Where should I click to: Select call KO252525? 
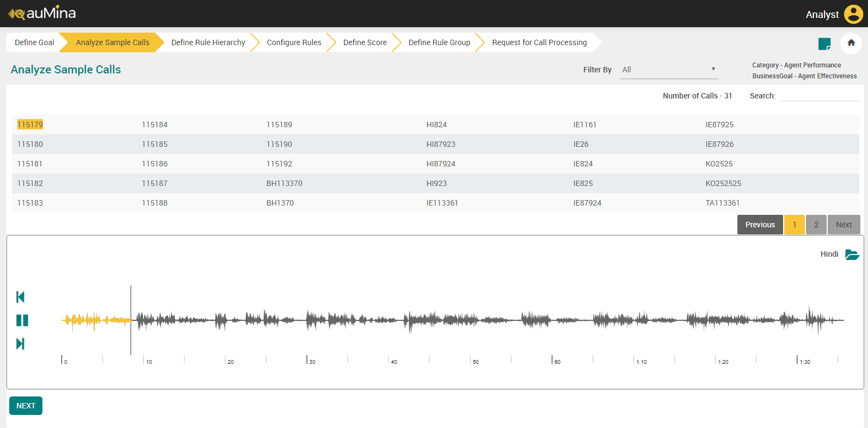coord(723,183)
